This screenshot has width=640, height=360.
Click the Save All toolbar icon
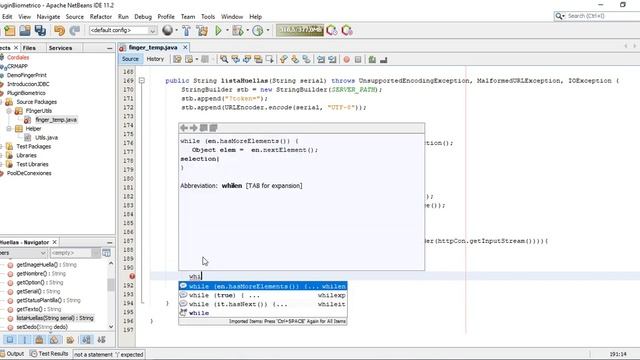point(40,30)
